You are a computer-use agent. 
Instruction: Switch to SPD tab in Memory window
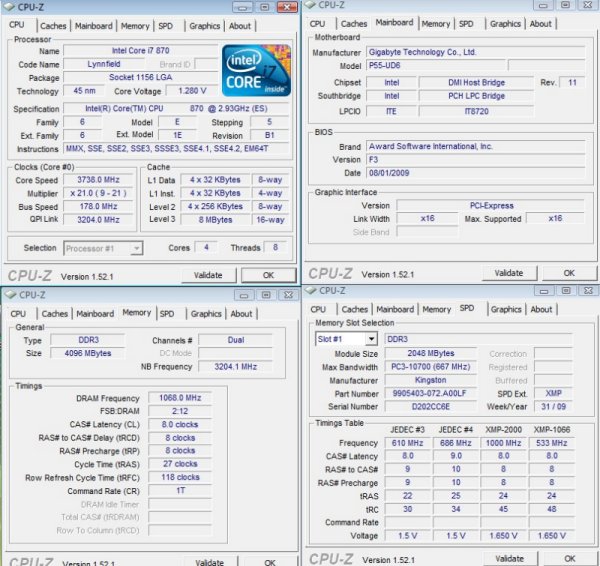click(x=167, y=314)
